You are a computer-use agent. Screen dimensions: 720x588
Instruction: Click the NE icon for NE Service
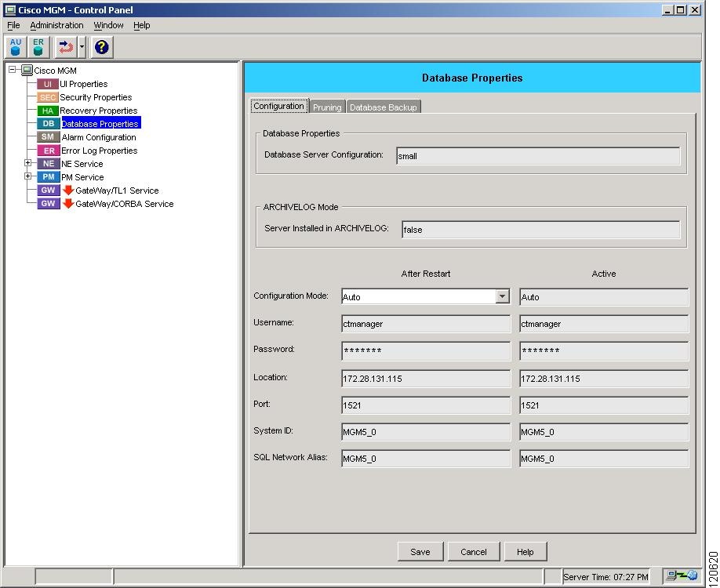pos(48,163)
